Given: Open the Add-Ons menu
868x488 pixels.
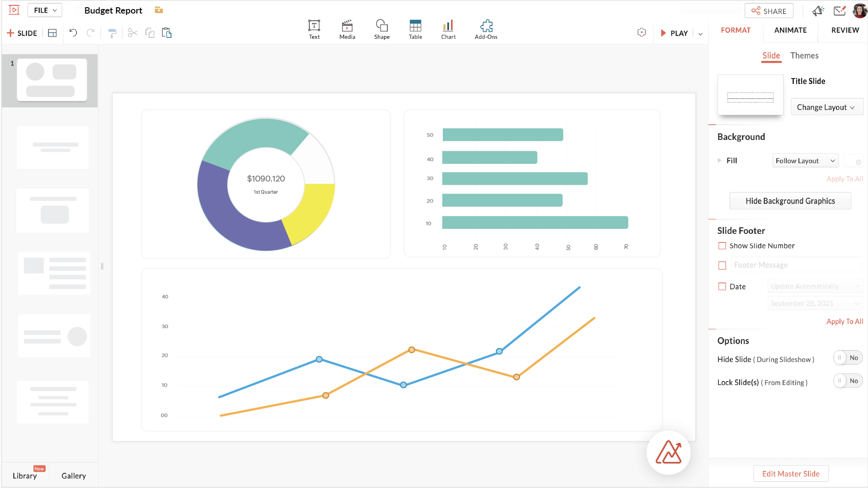Looking at the screenshot, I should click(486, 28).
